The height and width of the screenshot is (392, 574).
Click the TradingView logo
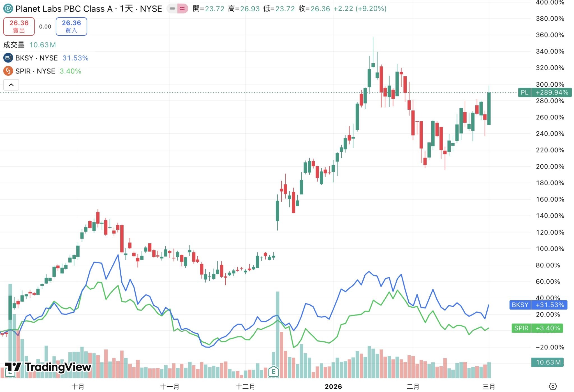point(48,367)
